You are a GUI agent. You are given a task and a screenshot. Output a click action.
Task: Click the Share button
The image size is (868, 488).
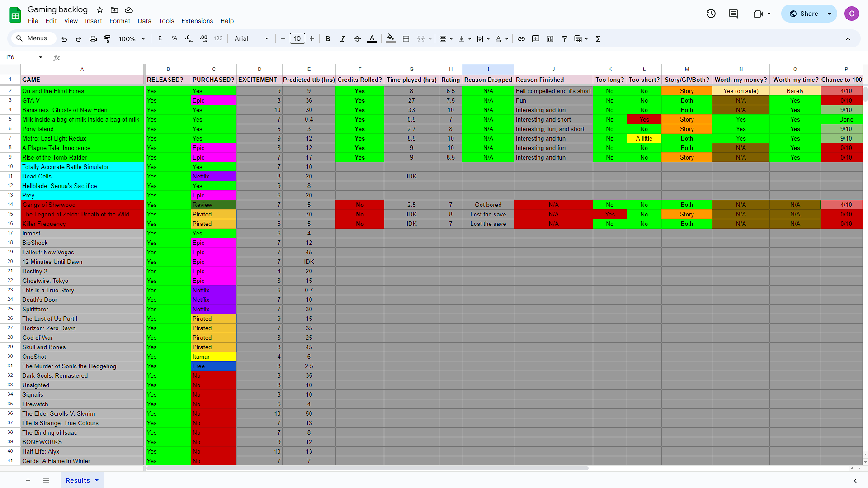coord(803,14)
